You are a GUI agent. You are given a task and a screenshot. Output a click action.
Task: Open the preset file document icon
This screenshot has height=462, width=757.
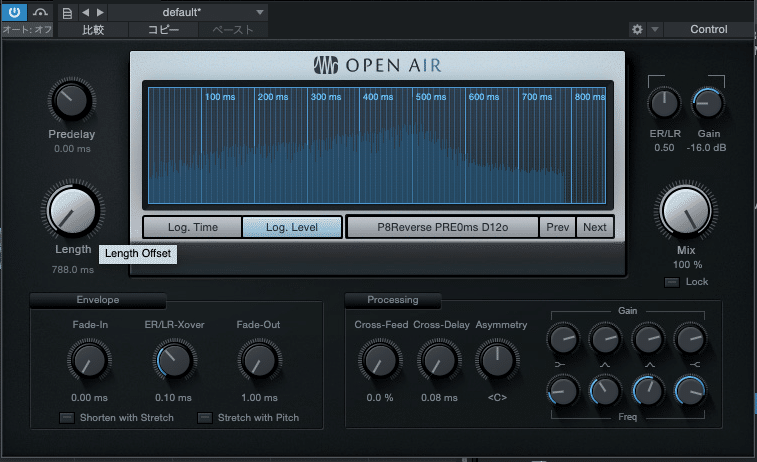tap(68, 13)
